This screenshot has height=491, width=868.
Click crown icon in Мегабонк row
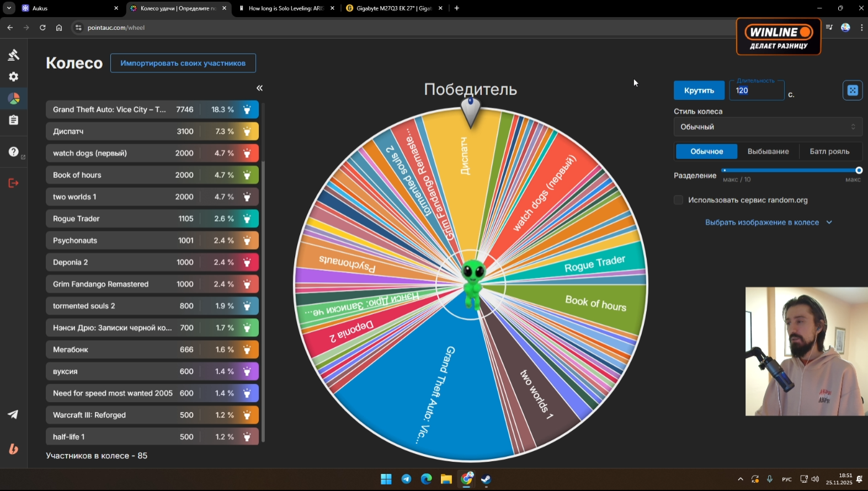click(247, 350)
